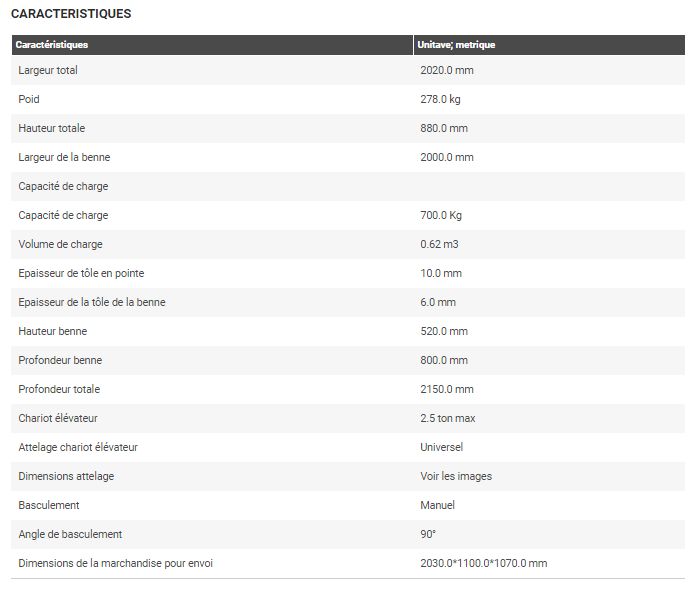Click the 700.0 Kg load capacity value
The height and width of the screenshot is (595, 697).
click(x=441, y=215)
